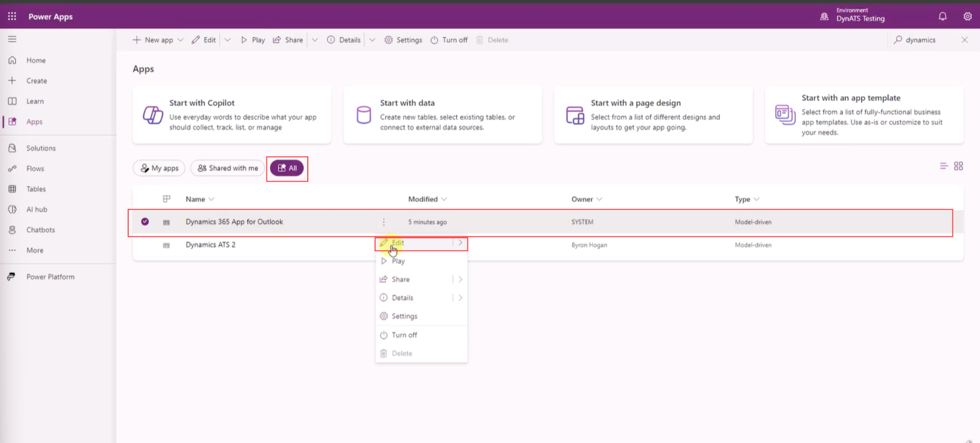
Task: Expand the New app dropdown chevron
Action: [180, 40]
